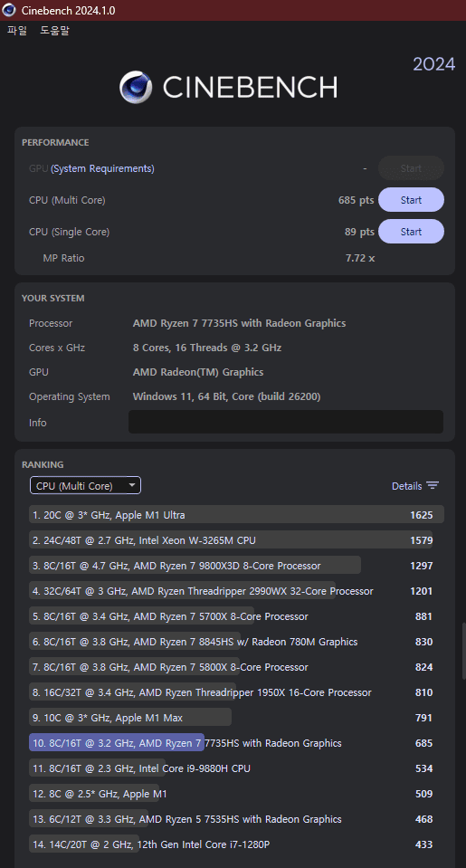The height and width of the screenshot is (868, 466).
Task: Click the AMD Radeon(TM) Graphics GPU value
Action: (198, 372)
